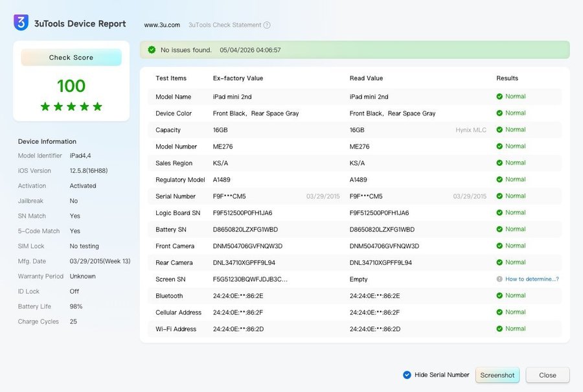Screen dimensions: 583x392
Task: Click the Read Value Battery SN D8650820LZXFG1WBD
Action: [x=382, y=229]
